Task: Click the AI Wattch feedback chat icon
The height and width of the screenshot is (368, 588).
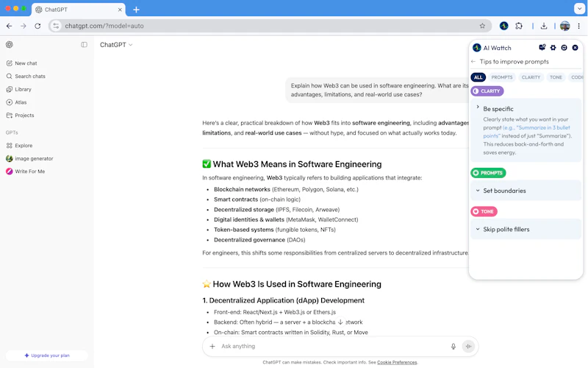Action: (542, 47)
